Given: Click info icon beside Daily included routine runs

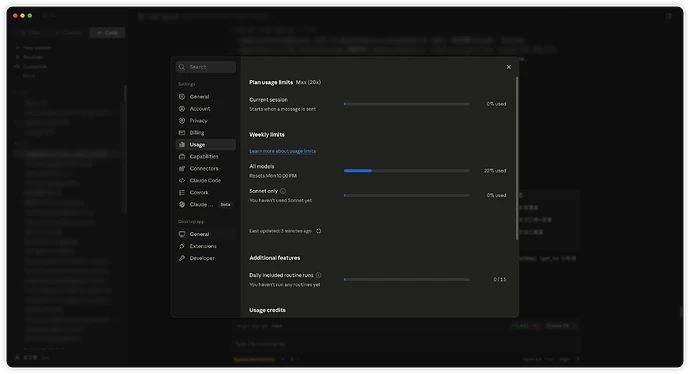Looking at the screenshot, I should (319, 275).
